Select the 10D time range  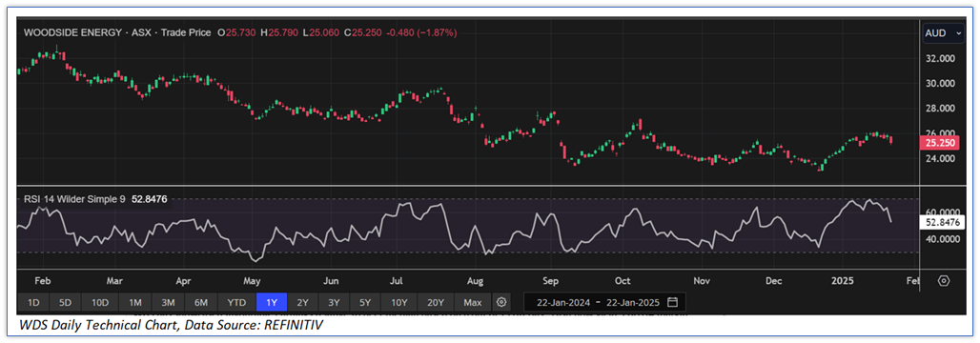pyautogui.click(x=100, y=302)
